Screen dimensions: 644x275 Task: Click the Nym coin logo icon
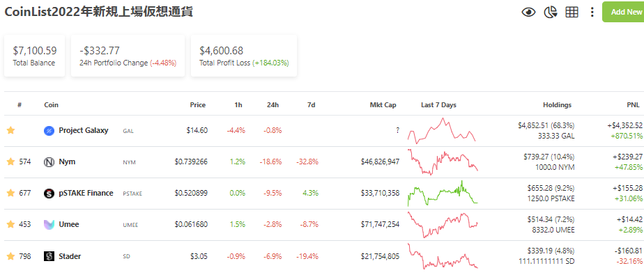[x=49, y=162]
